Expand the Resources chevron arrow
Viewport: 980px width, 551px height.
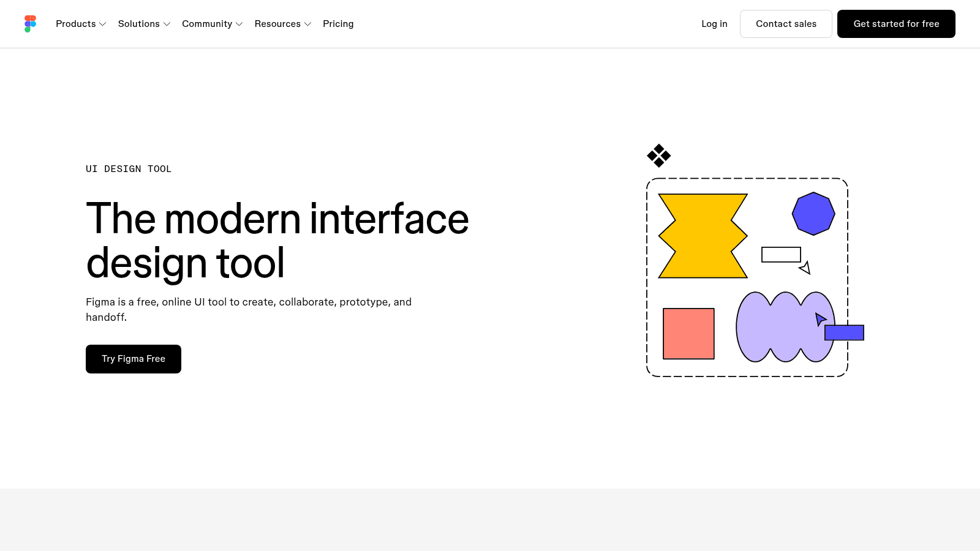pos(308,24)
